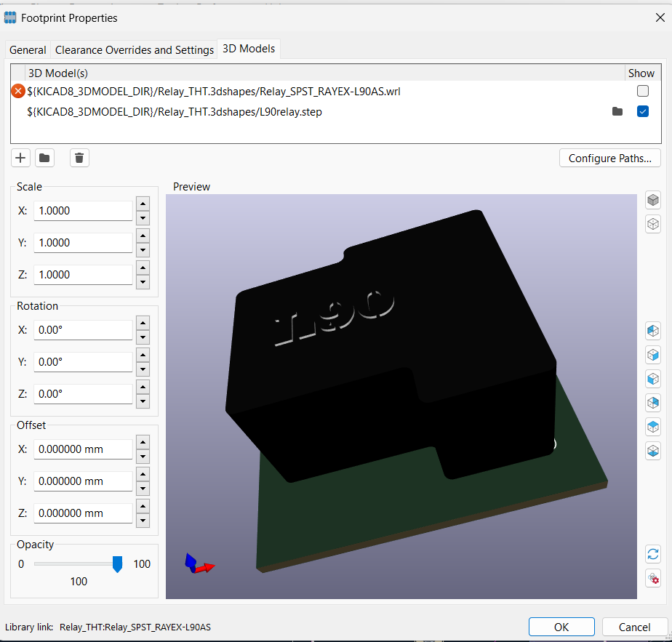Click the 3D Model(s) column header
The width and height of the screenshot is (672, 642).
click(x=324, y=73)
